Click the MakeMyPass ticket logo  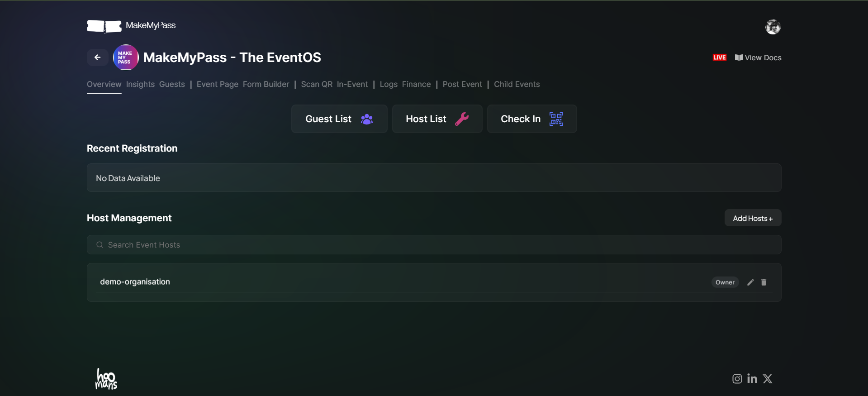coord(104,26)
